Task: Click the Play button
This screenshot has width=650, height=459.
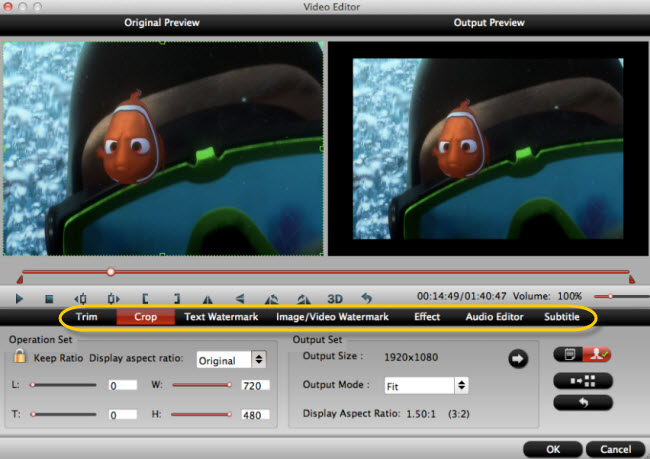Action: (19, 298)
